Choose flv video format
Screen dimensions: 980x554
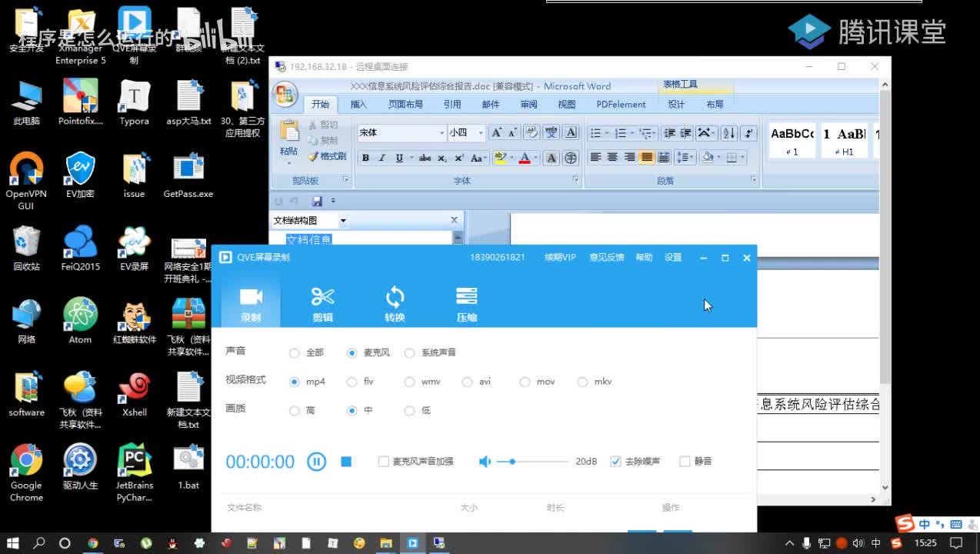(352, 382)
